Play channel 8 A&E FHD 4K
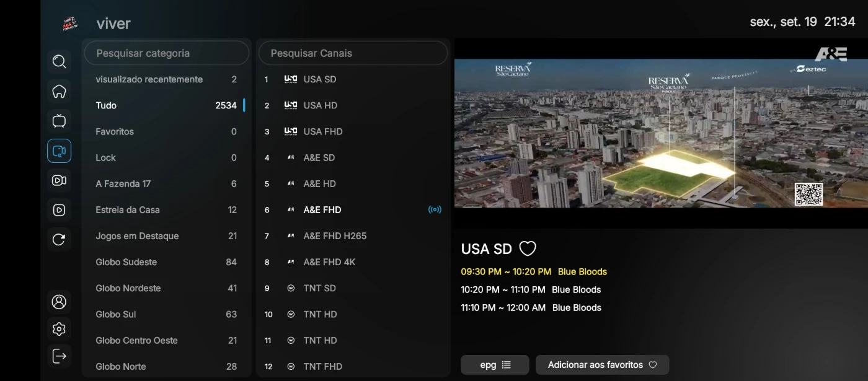 (x=353, y=262)
